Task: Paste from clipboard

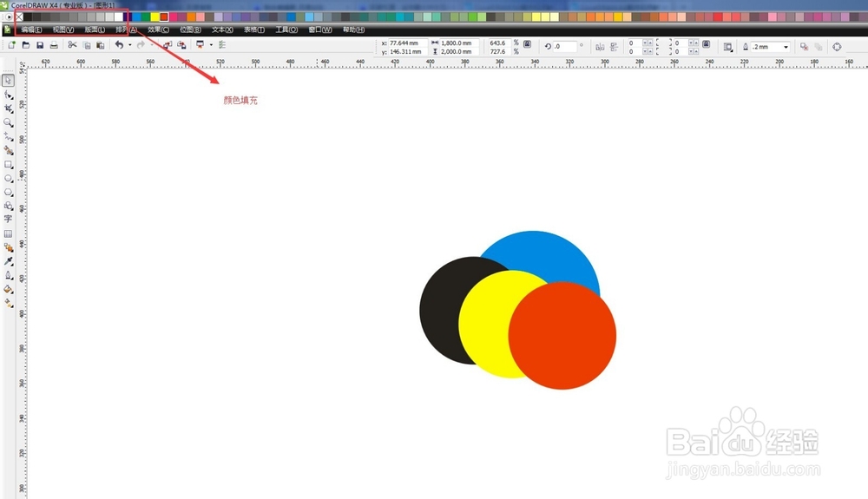Action: [x=100, y=45]
